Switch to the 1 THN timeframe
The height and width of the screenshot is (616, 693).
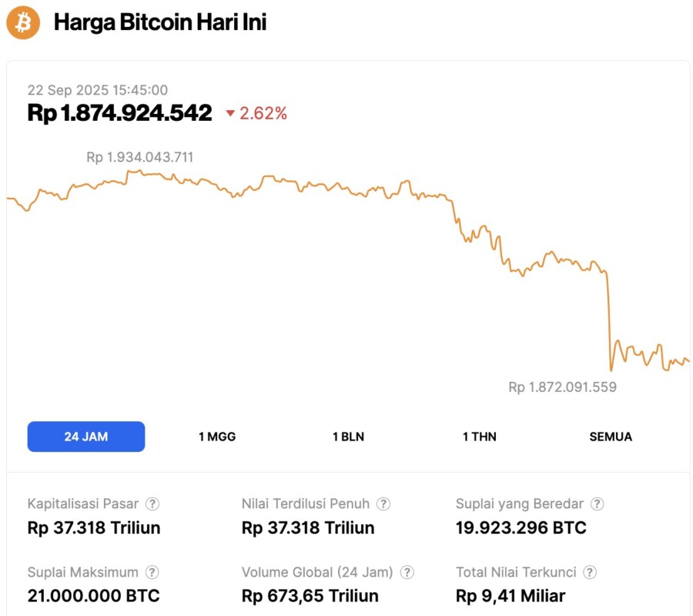pos(478,437)
